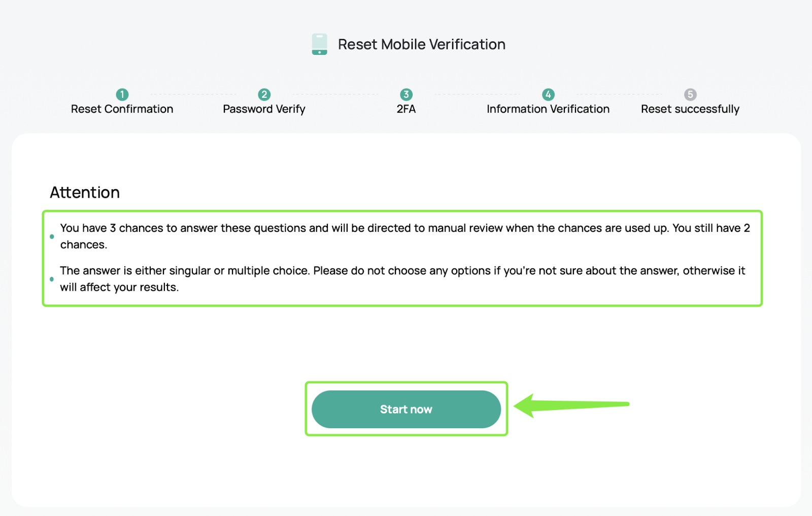Click the Reset Mobile Verification title

point(421,45)
